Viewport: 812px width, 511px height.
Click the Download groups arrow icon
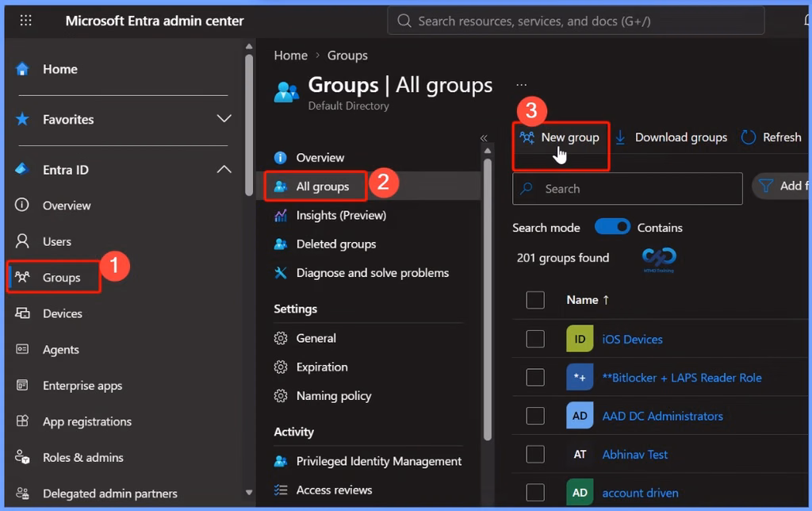(x=620, y=137)
